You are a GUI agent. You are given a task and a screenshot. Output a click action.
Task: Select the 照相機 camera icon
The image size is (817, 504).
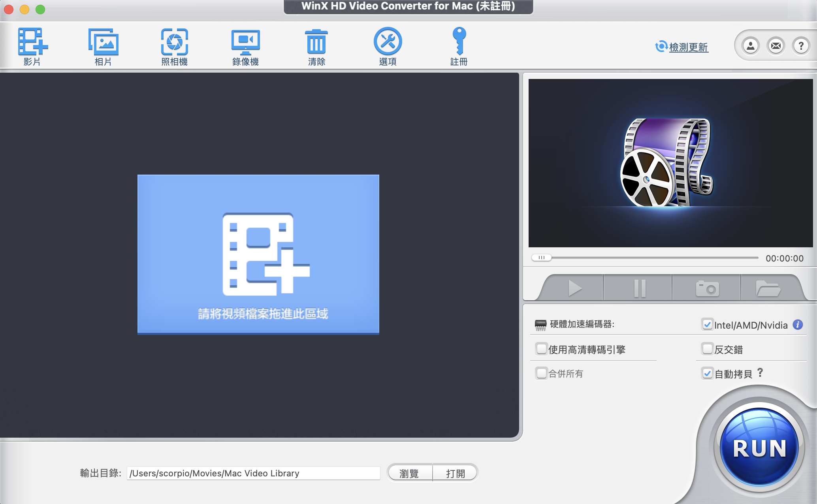click(174, 42)
